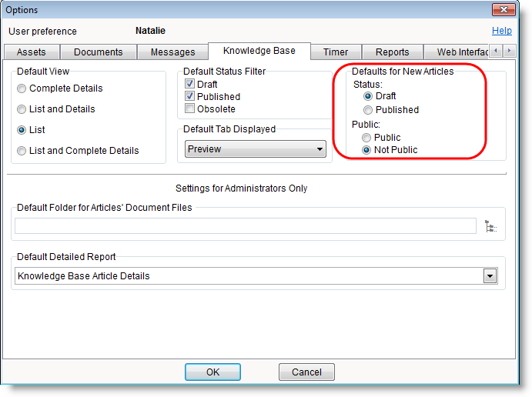This screenshot has height=397, width=532.
Task: Click the Default Folder path input field
Action: tap(246, 226)
